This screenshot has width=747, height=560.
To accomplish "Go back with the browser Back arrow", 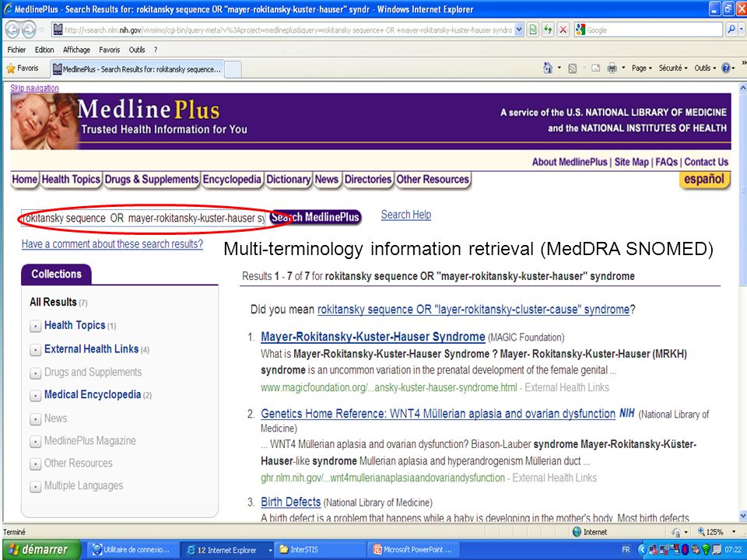I will (12, 30).
